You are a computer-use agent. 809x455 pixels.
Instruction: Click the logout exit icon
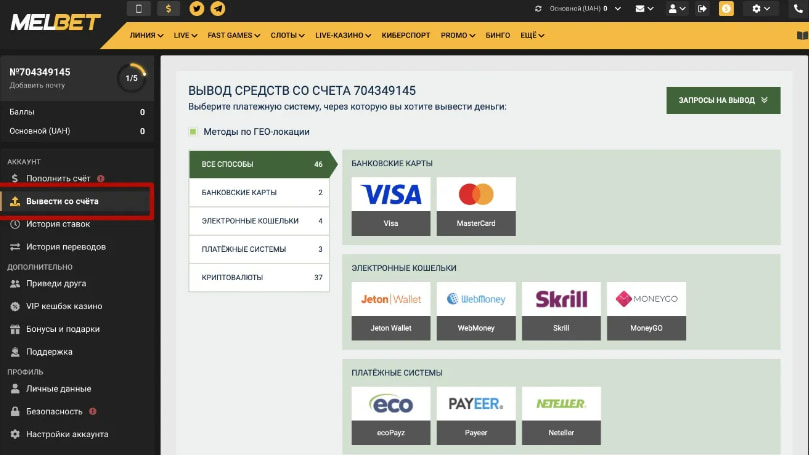702,9
